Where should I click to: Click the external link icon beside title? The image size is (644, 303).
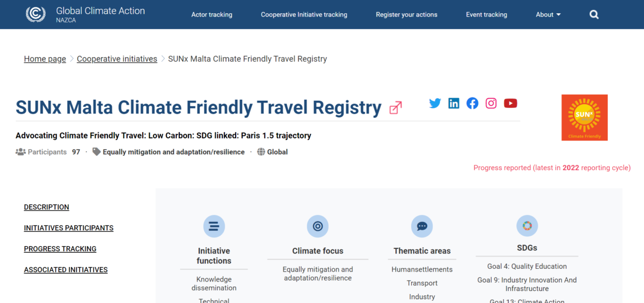(395, 108)
